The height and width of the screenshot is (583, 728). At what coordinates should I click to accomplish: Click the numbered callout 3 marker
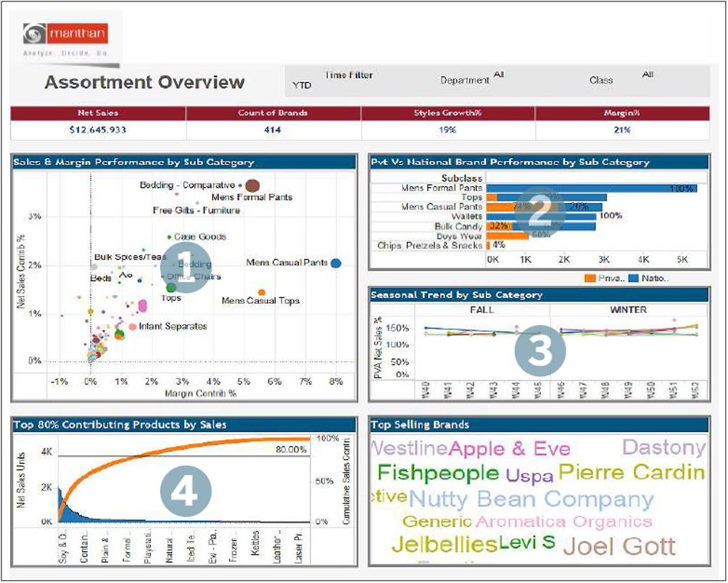[x=539, y=349]
